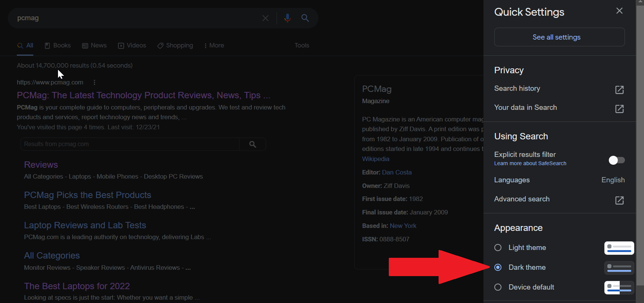Start voice search with the microphone icon
Screen dimensions: 644x303
click(x=287, y=18)
